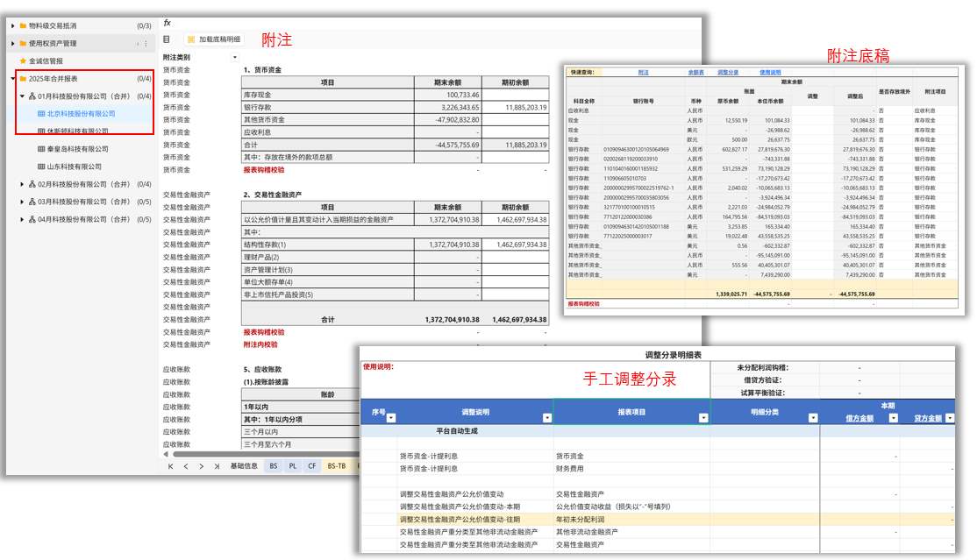977x560 pixels.
Task: Click the 使用说明 quick-query link
Action: [770, 73]
